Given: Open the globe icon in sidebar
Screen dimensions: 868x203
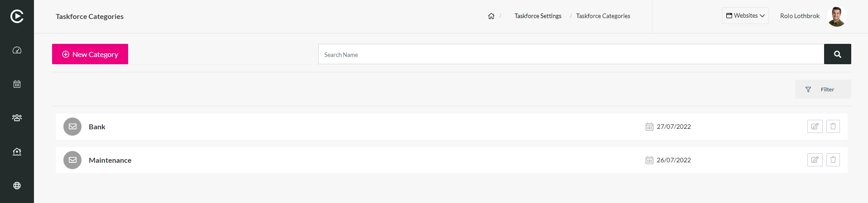Looking at the screenshot, I should (x=17, y=185).
